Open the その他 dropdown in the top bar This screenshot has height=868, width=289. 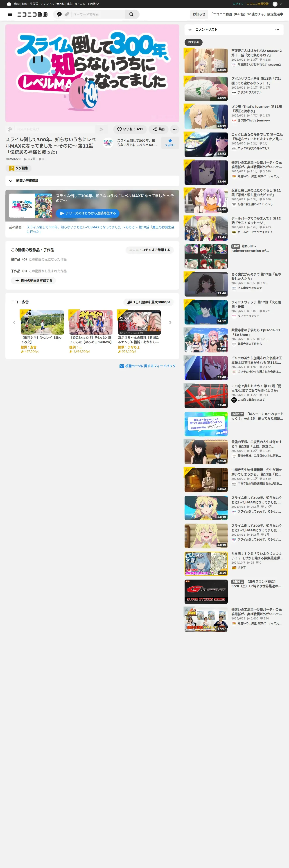tap(93, 4)
